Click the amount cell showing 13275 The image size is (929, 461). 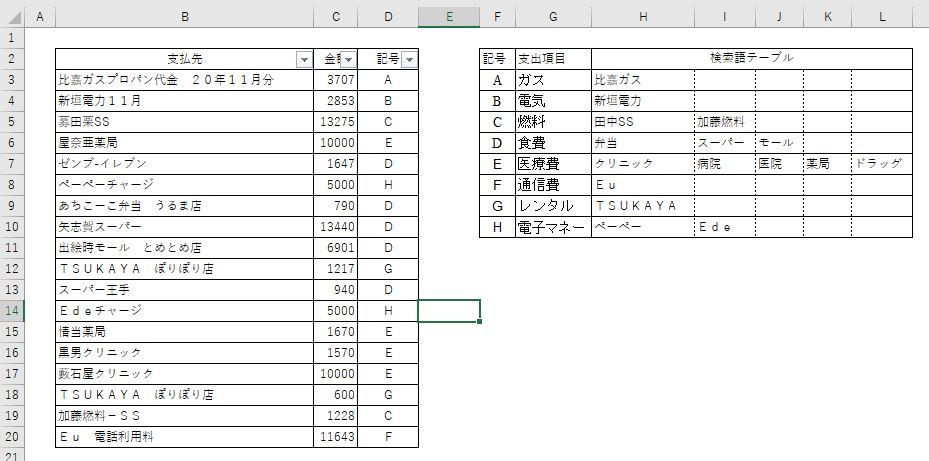click(x=336, y=122)
